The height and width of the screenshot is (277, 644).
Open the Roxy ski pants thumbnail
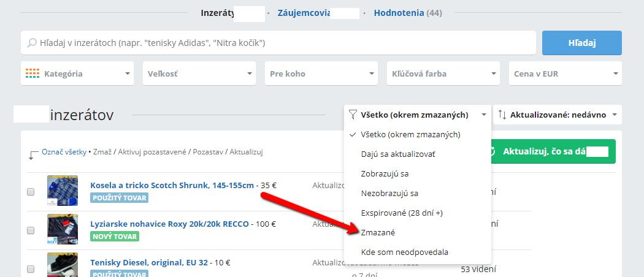63,229
